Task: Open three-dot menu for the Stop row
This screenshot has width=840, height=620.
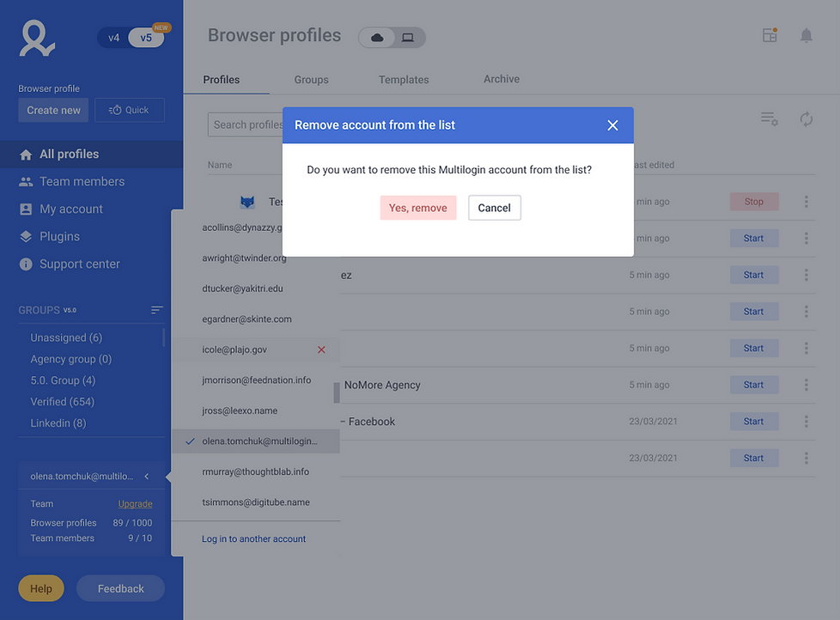Action: click(x=806, y=202)
